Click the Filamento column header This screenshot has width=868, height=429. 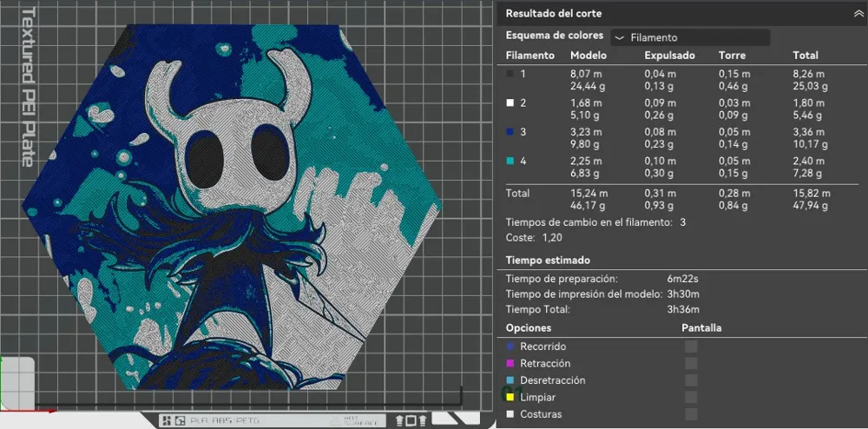point(530,56)
